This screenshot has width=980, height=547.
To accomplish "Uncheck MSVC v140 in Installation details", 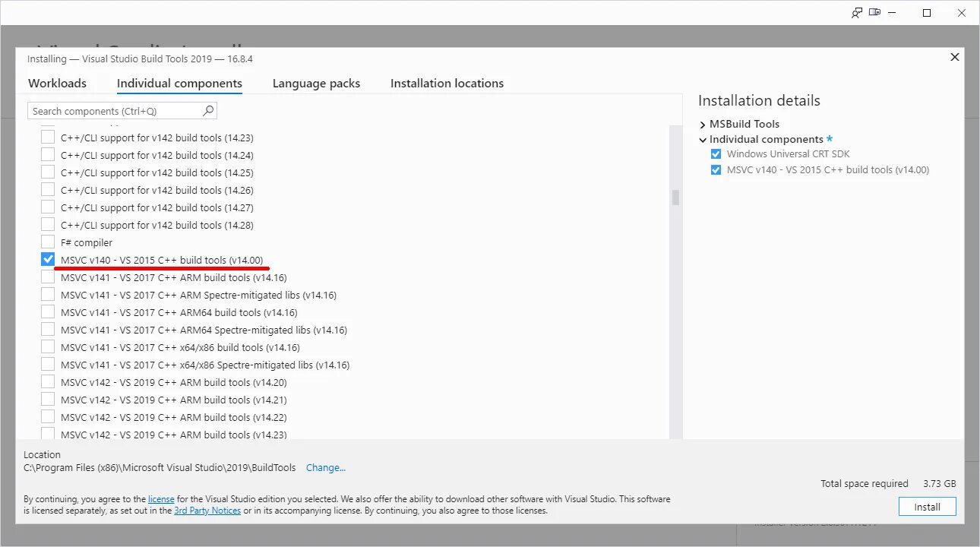I will tap(716, 170).
